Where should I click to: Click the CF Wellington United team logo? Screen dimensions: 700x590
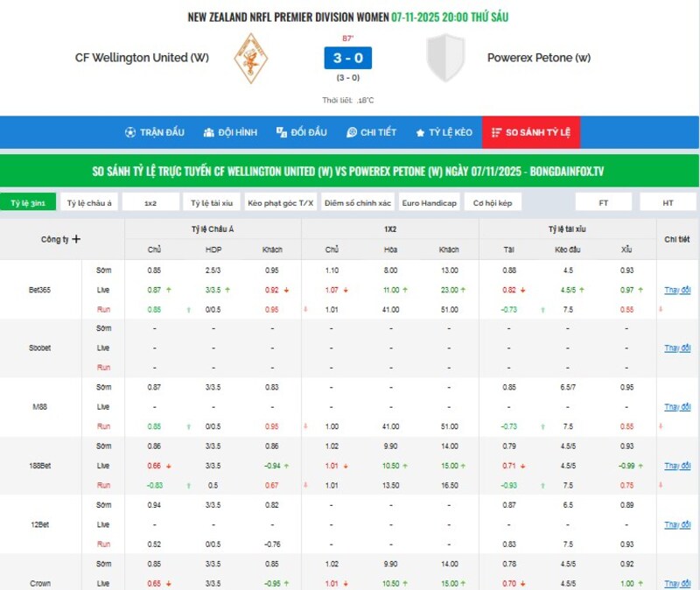point(250,58)
